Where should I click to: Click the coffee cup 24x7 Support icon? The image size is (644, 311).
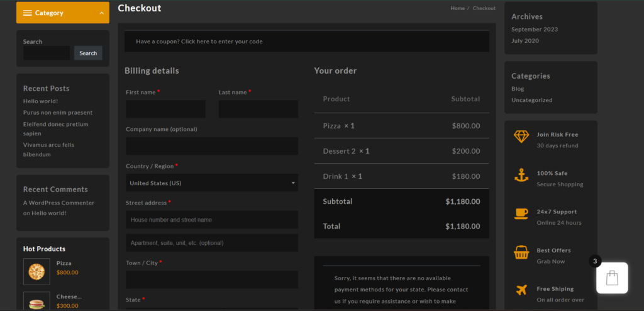pyautogui.click(x=521, y=213)
